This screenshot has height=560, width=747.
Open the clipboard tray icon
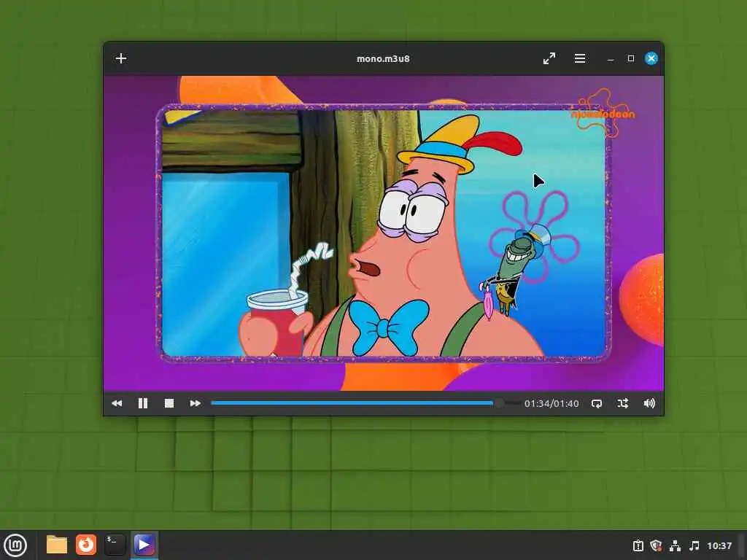(638, 545)
